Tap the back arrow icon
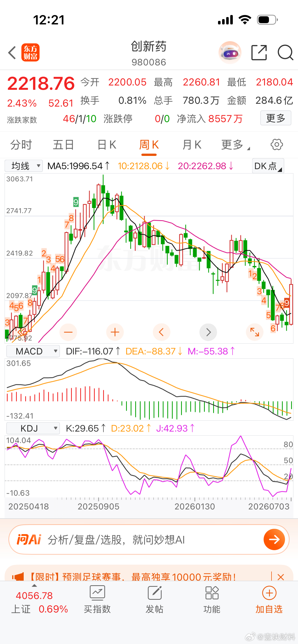298x644 pixels. coord(12,53)
